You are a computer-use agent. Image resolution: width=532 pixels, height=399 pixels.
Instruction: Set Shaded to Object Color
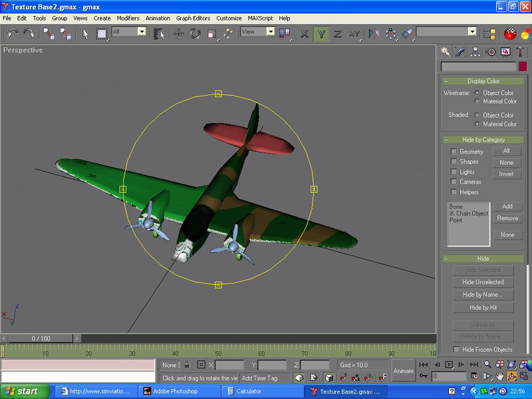(x=477, y=115)
